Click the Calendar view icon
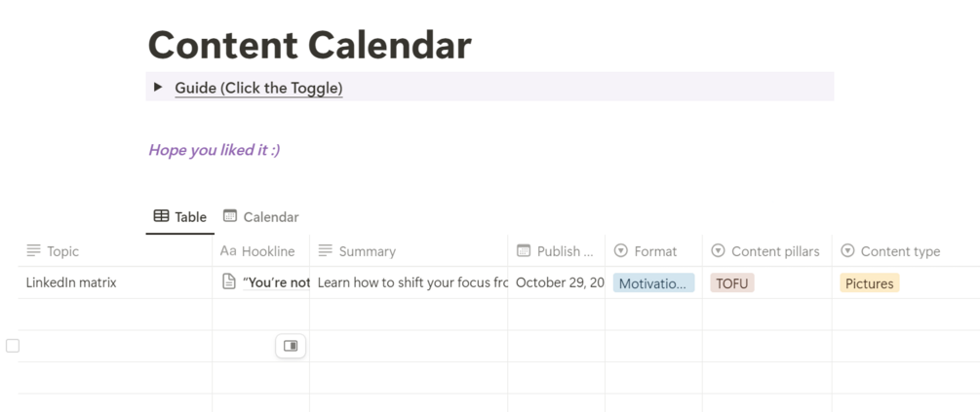Image resolution: width=980 pixels, height=412 pixels. point(230,216)
